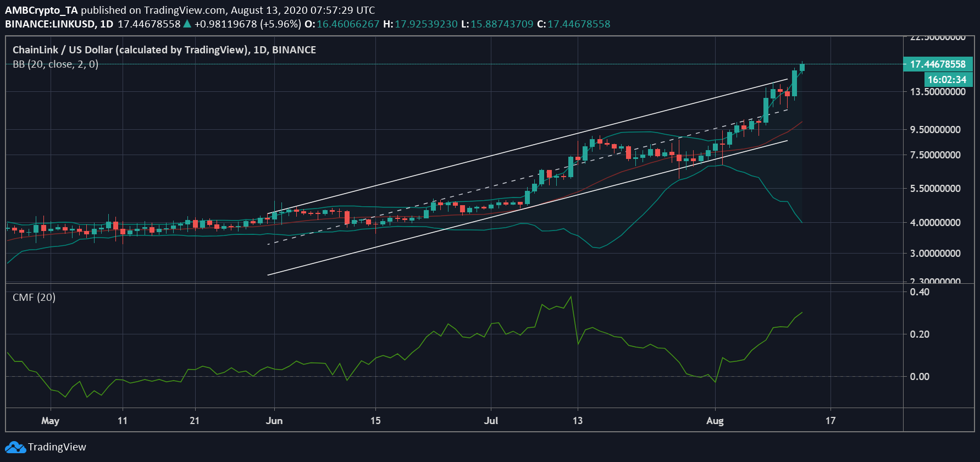Click the 21 date label on time axis
The height and width of the screenshot is (462, 980).
tap(195, 421)
